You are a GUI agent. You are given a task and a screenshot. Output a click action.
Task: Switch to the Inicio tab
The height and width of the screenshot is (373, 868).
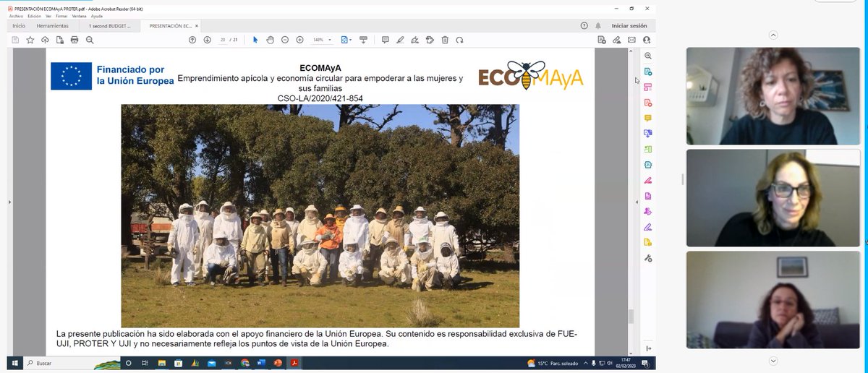click(x=19, y=26)
